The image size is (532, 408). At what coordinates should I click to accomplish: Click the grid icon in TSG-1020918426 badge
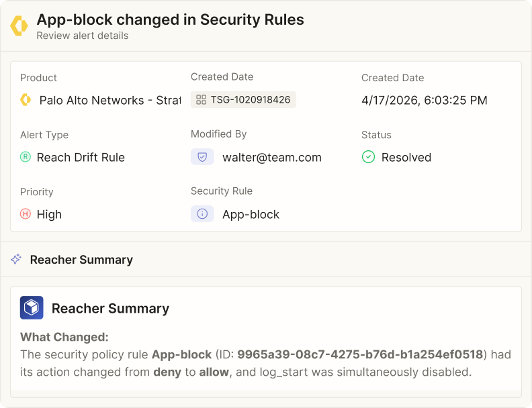(x=202, y=99)
